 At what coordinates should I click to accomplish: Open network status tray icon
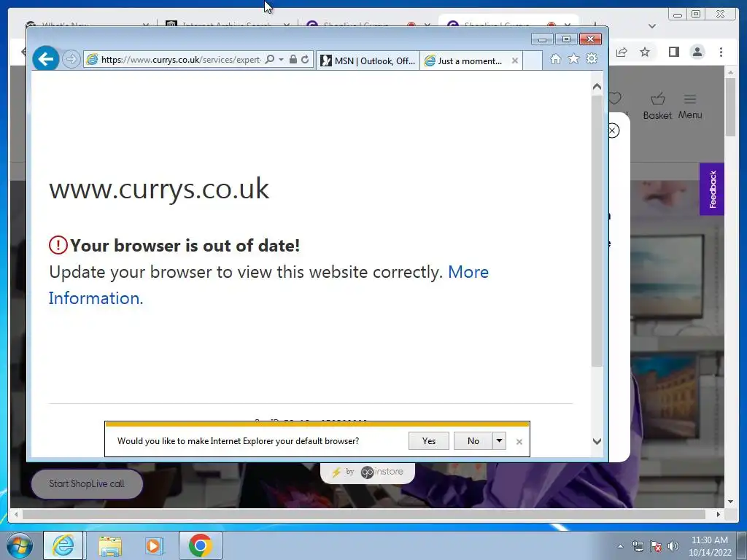point(638,546)
